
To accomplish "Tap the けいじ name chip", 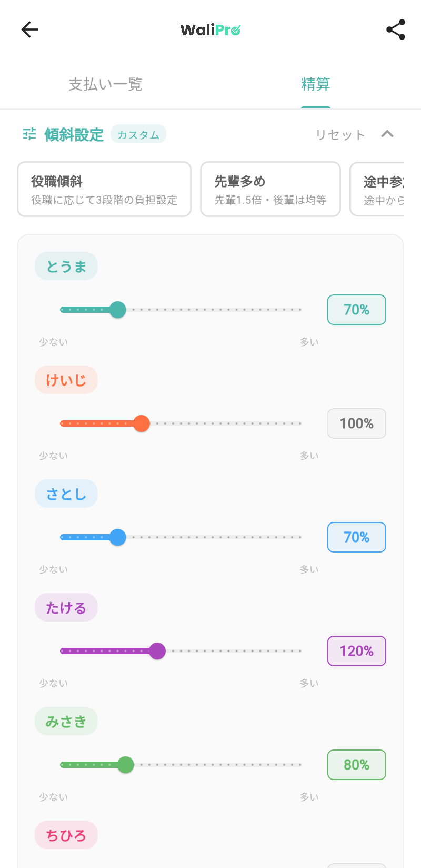I will coord(66,380).
